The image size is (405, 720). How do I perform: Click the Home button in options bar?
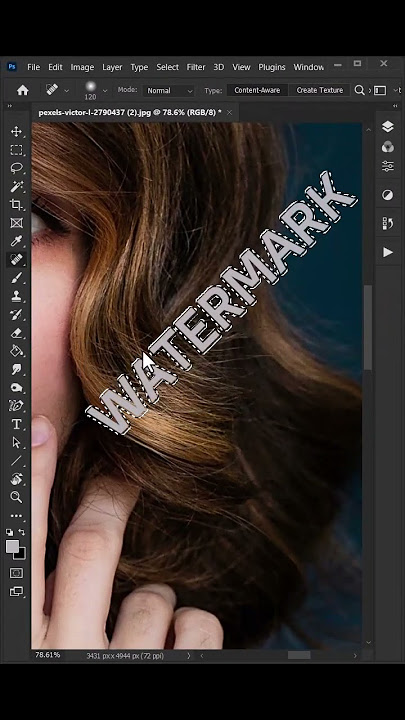point(22,90)
